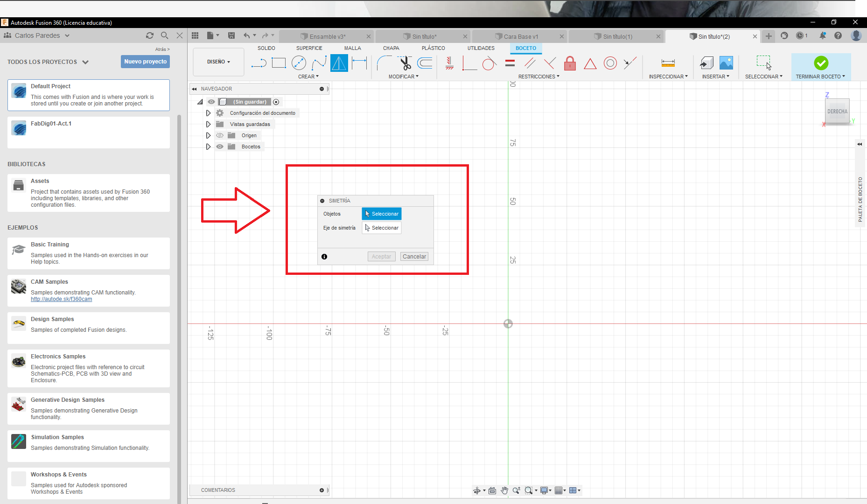
Task: Click the DERECHA face of view cube
Action: pyautogui.click(x=837, y=112)
